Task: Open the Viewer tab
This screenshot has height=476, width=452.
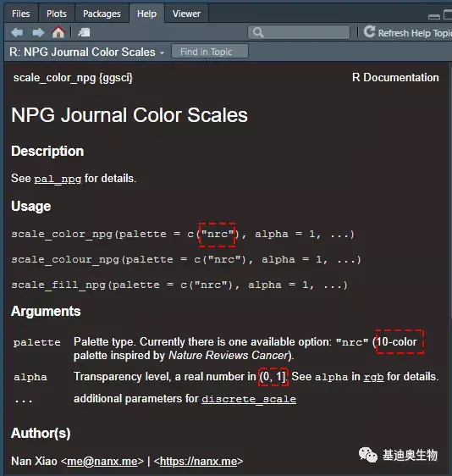Action: point(186,14)
